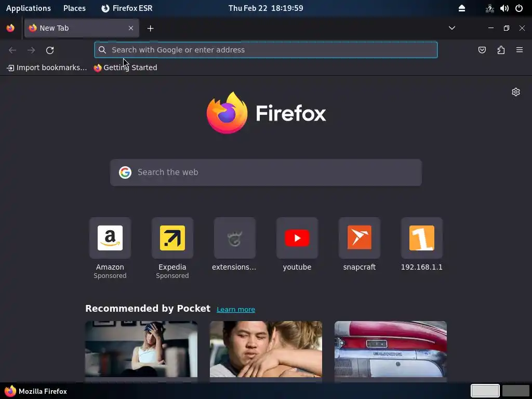Open Firefox ESR app menu in top bar

(127, 8)
